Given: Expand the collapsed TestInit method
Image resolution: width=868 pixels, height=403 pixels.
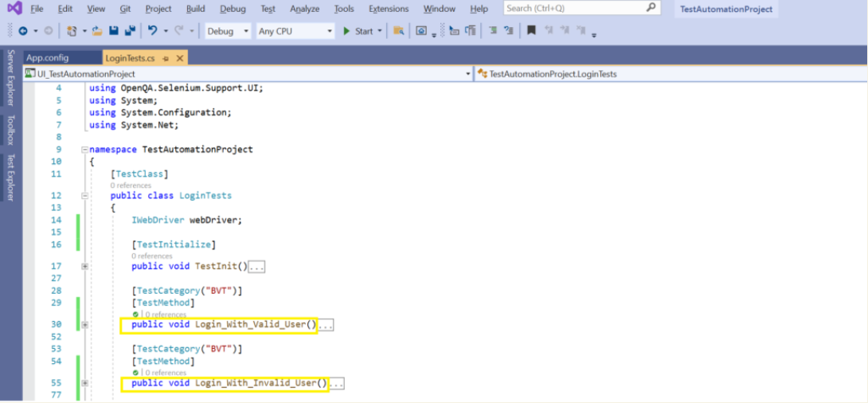Looking at the screenshot, I should (84, 266).
